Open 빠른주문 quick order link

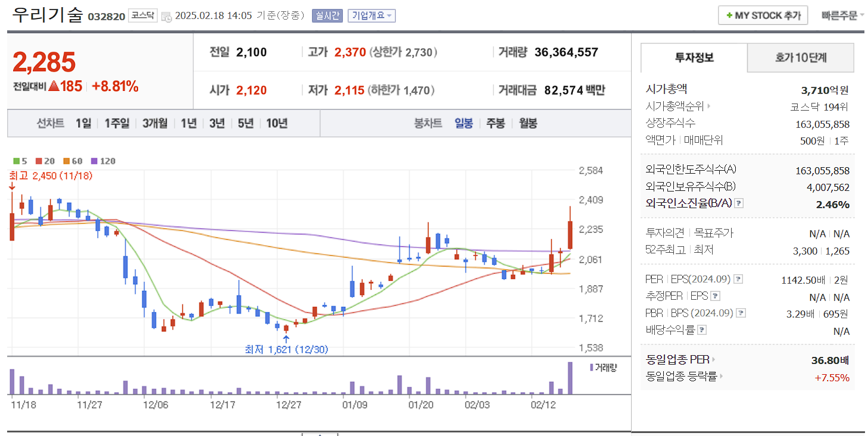click(841, 15)
